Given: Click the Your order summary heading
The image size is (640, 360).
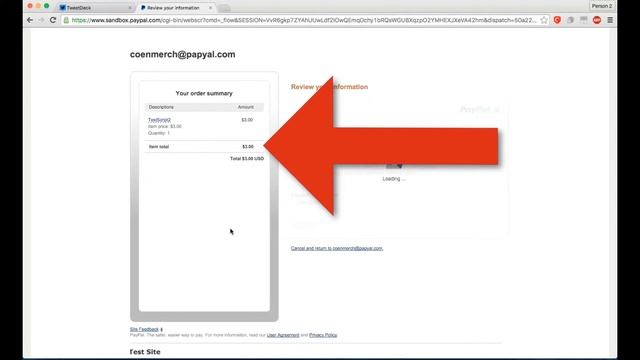Looking at the screenshot, I should (x=204, y=93).
